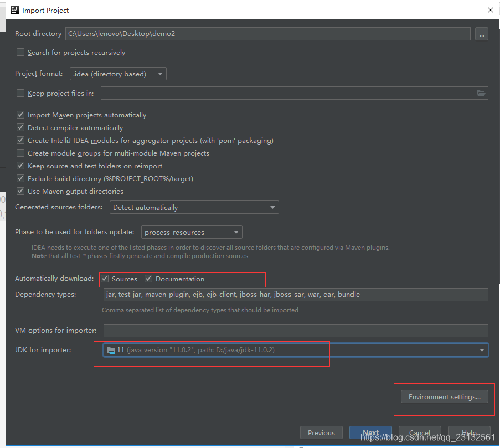This screenshot has width=500, height=448.
Task: Uncheck Import Maven projects automatically
Action: [x=20, y=115]
